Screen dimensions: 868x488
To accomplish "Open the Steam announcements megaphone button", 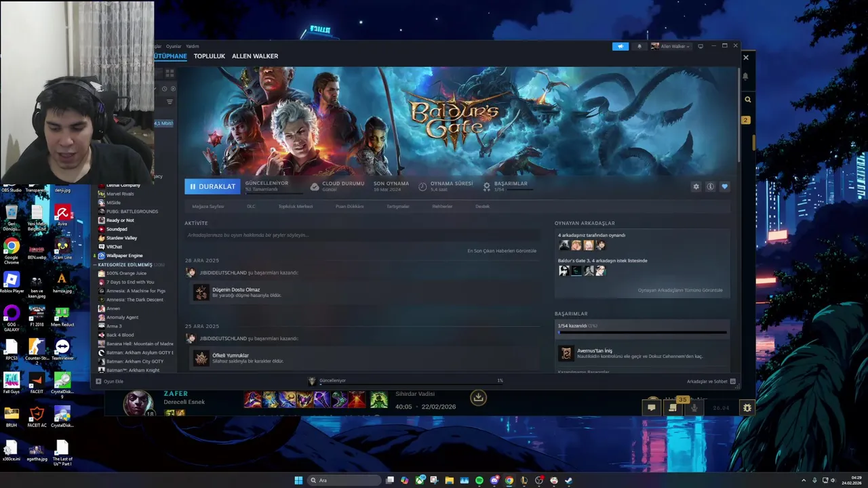I will click(x=620, y=46).
